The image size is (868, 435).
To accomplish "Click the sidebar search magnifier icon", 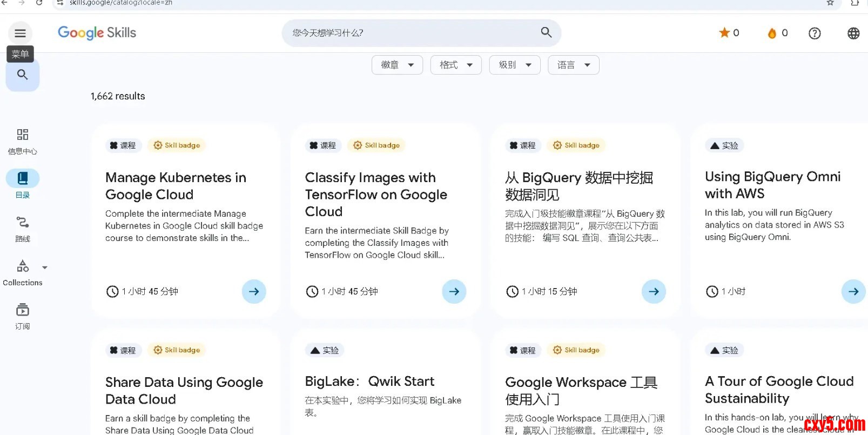I will 22,75.
